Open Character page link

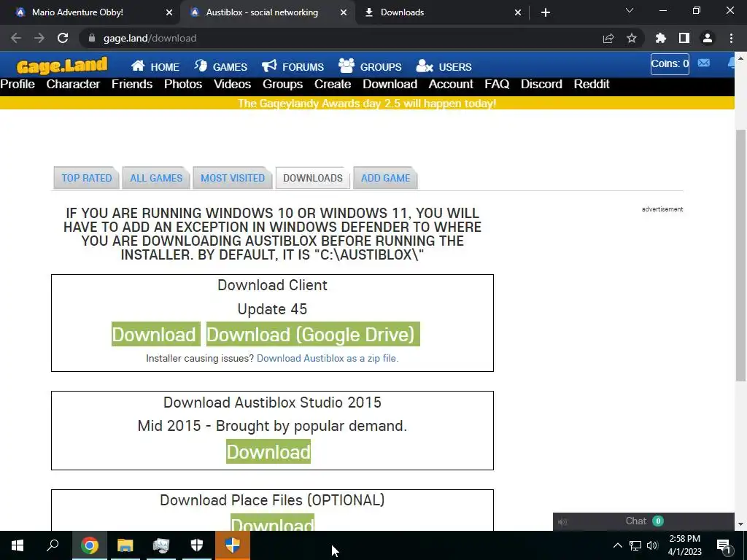tap(73, 85)
